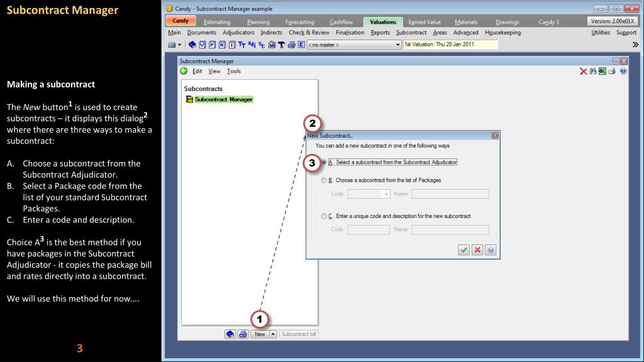Click the blue book icon in main toolbar
This screenshot has height=362, width=644.
192,45
